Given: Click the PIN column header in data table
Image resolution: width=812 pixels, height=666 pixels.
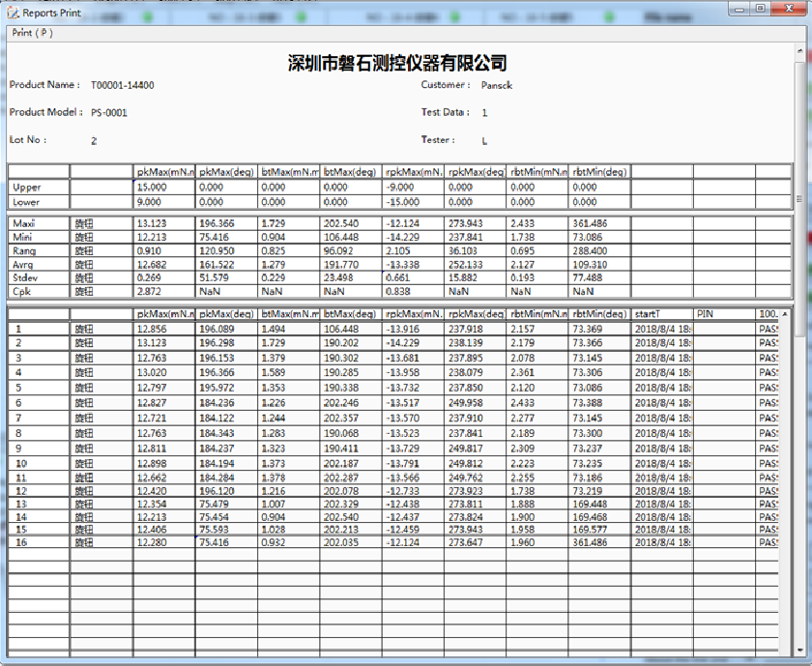Looking at the screenshot, I should pos(723,314).
